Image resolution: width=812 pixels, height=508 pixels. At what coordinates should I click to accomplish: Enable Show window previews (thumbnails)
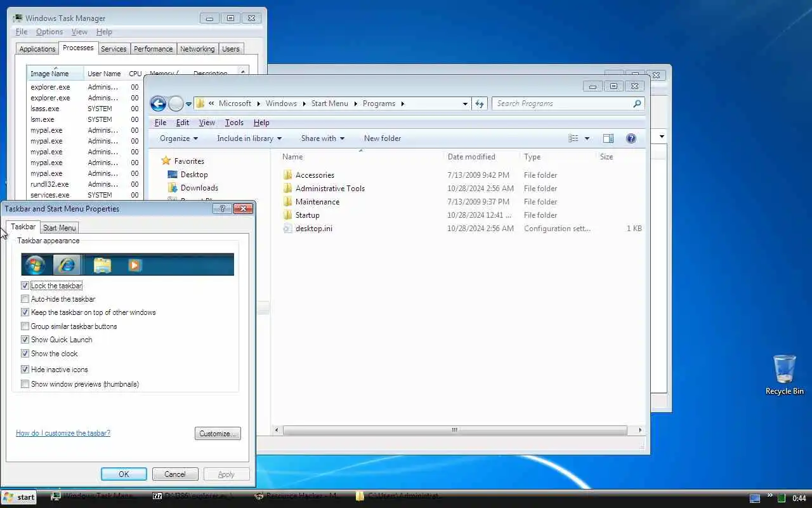click(x=25, y=384)
